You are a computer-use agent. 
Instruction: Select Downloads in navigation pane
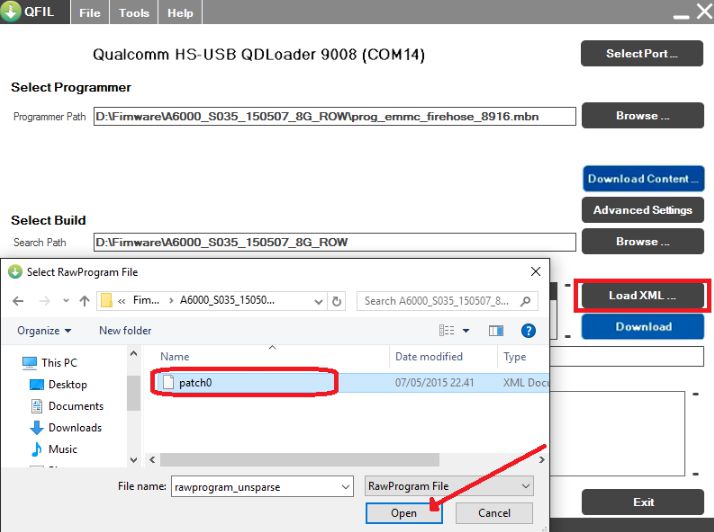66,428
